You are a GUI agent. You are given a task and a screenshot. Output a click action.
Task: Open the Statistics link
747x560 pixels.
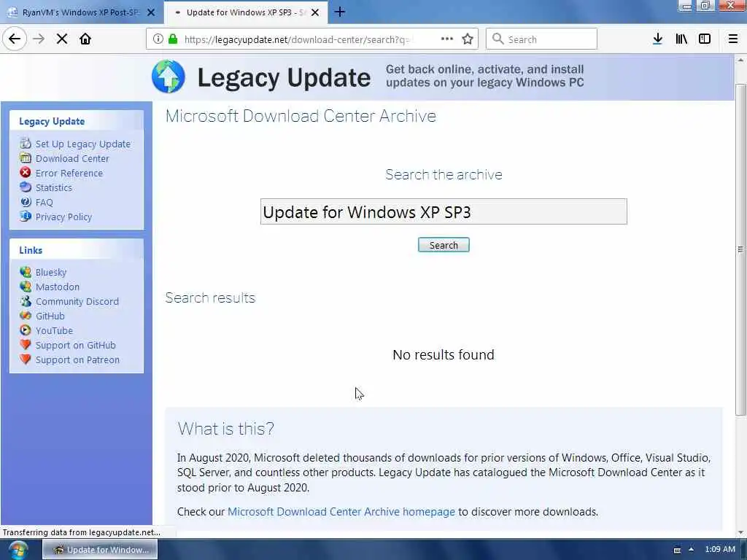[x=54, y=187]
